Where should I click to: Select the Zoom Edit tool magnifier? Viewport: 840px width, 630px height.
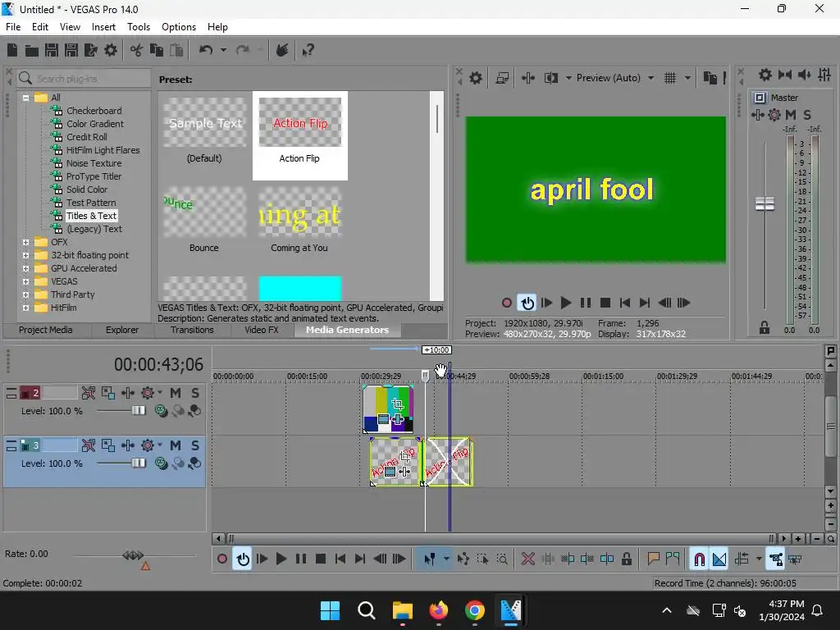click(x=502, y=559)
